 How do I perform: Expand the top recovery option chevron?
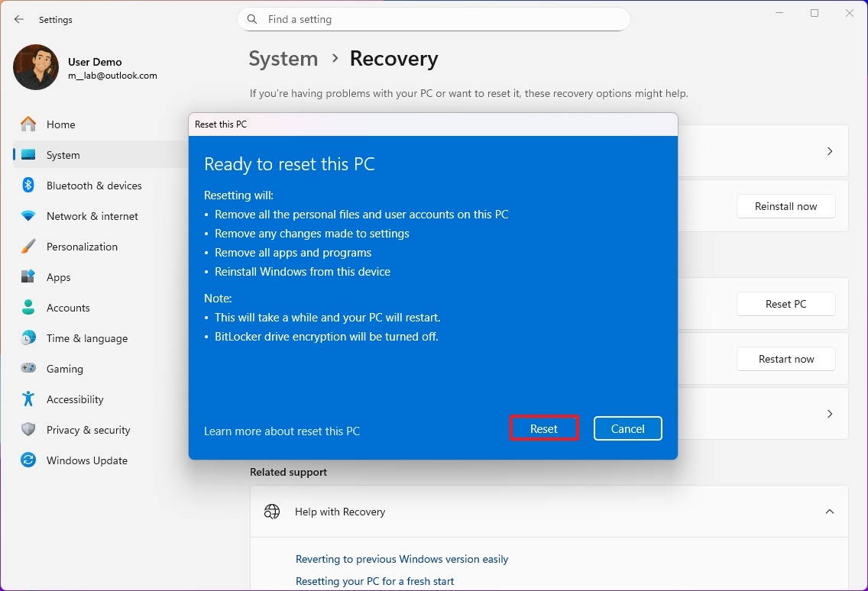click(830, 151)
